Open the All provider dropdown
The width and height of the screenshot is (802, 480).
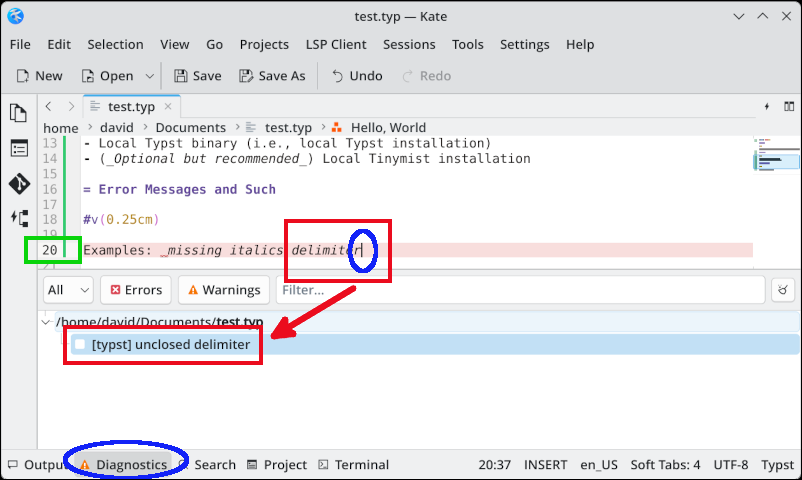[x=69, y=290]
